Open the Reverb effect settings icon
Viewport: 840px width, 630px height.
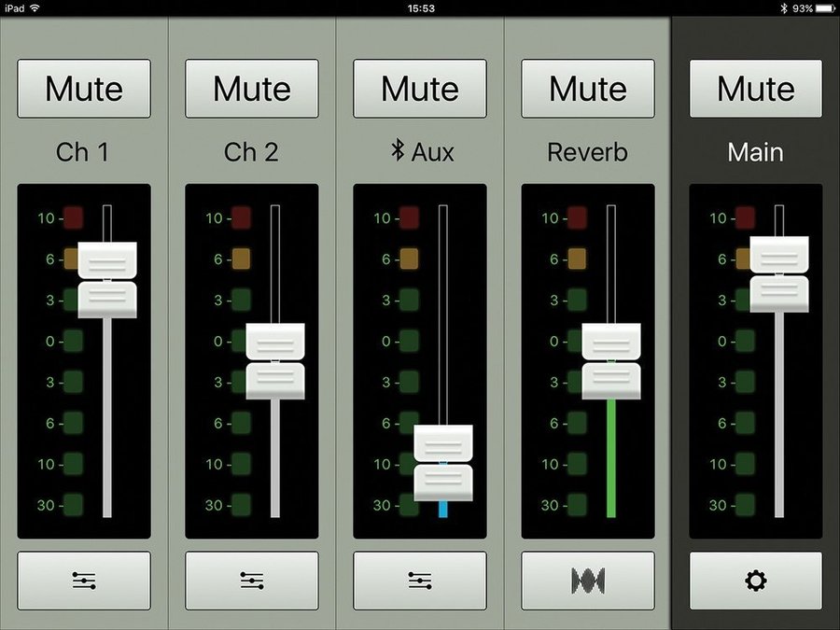tap(588, 581)
